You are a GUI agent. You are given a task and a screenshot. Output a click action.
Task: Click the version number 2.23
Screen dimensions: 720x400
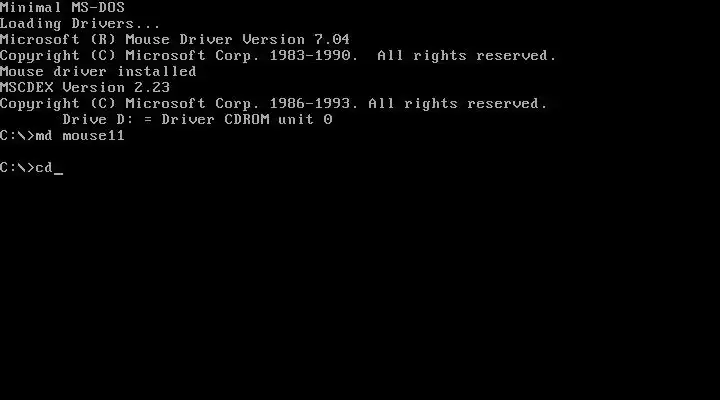coord(152,88)
